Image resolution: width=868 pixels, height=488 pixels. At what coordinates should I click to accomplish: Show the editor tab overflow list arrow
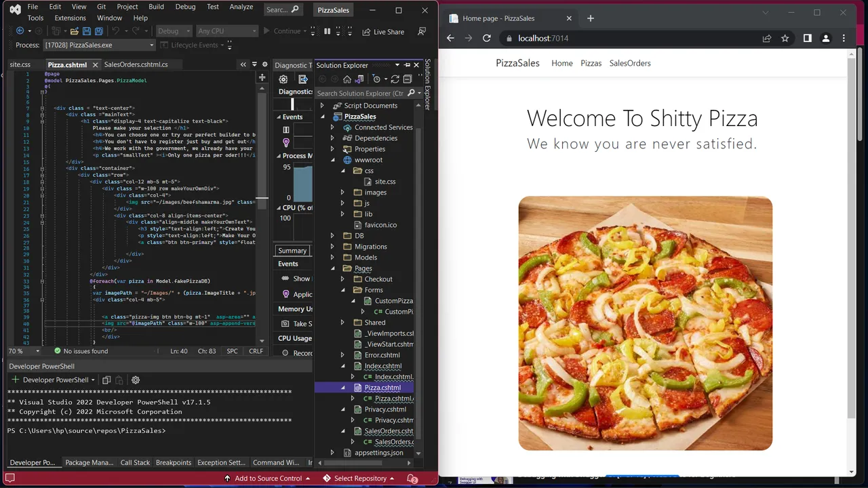point(254,64)
